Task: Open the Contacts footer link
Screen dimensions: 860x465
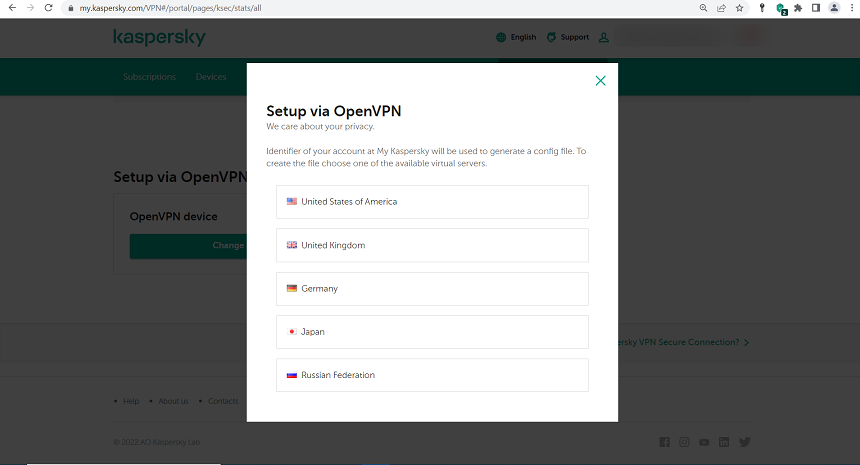Action: (x=223, y=401)
